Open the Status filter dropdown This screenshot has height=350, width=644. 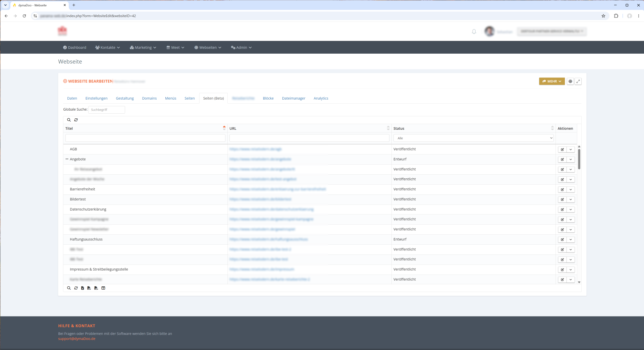coord(473,138)
